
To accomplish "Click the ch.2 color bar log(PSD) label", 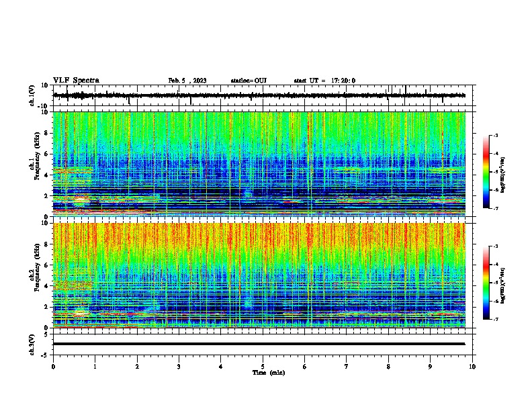I will [x=503, y=285].
